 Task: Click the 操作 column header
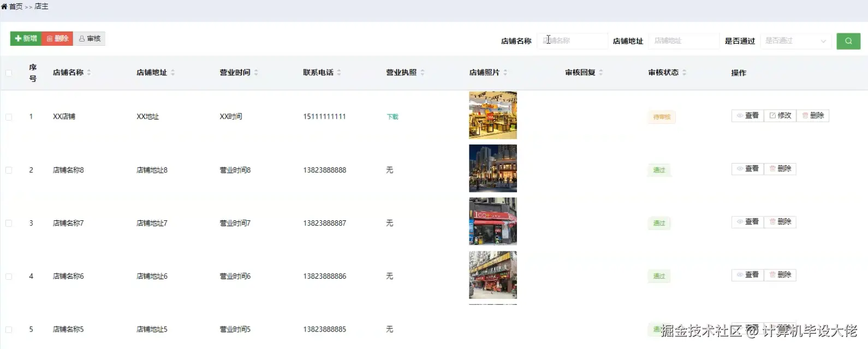click(x=739, y=73)
